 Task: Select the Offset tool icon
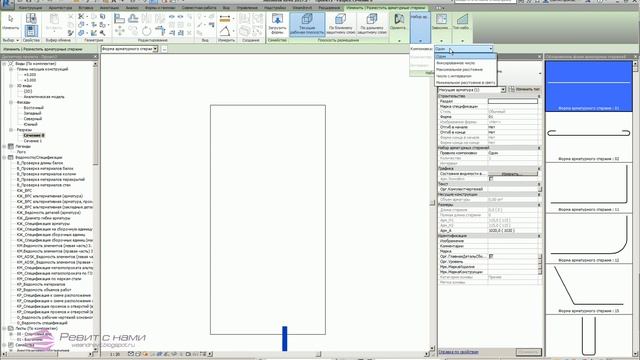click(133, 18)
